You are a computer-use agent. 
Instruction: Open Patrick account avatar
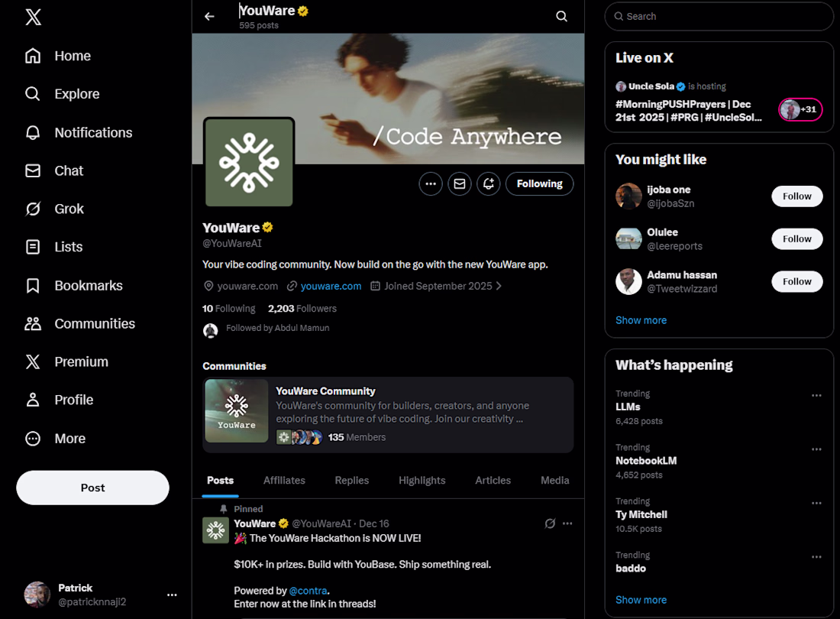coord(37,595)
